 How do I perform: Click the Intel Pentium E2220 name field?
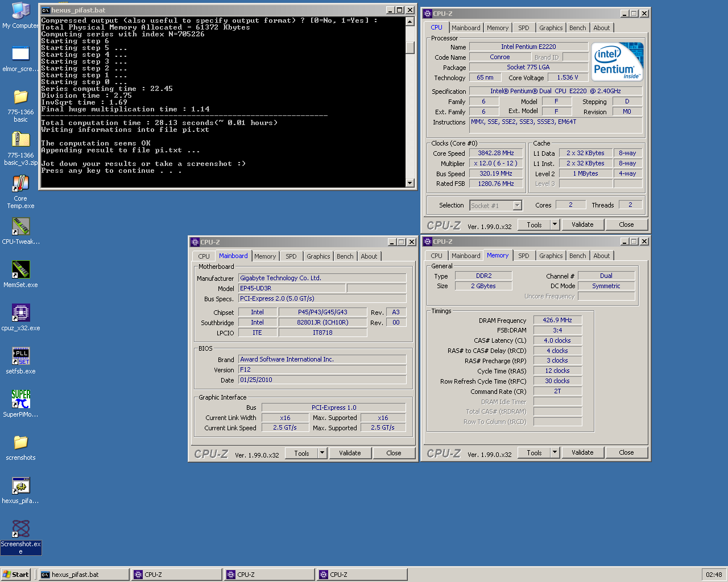point(528,47)
